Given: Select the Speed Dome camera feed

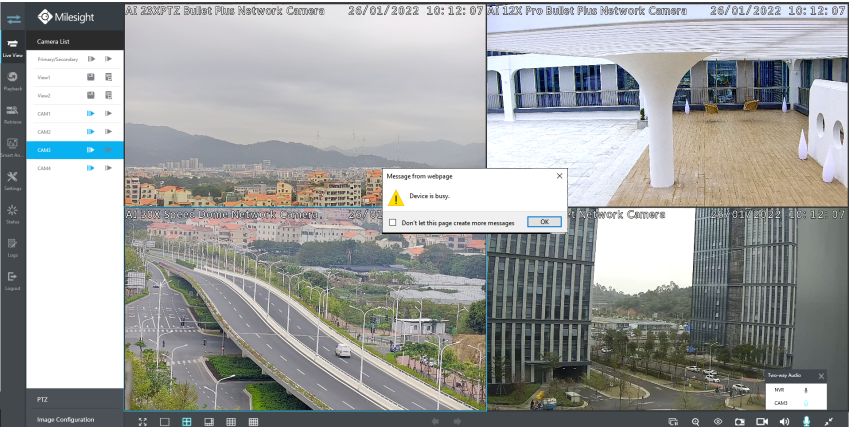Looking at the screenshot, I should (305, 309).
